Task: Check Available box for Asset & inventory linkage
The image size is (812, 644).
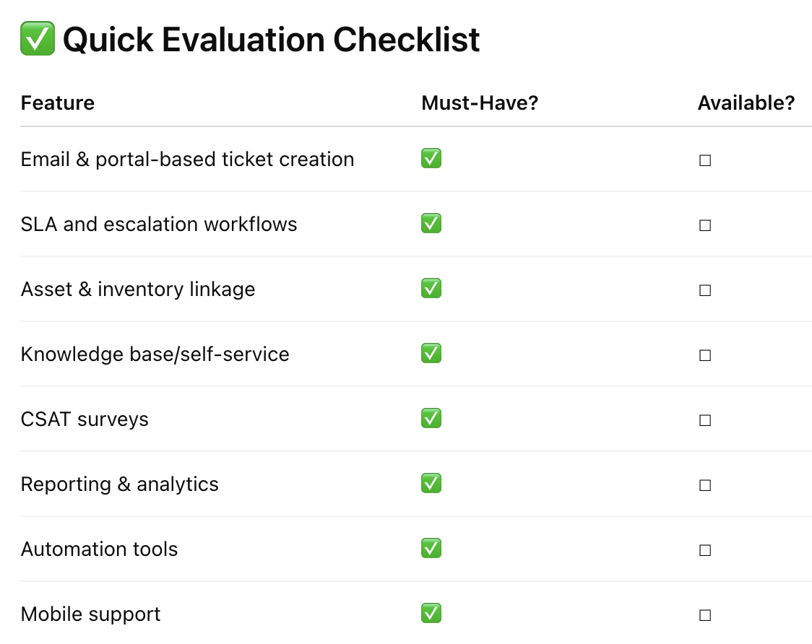Action: pos(705,290)
